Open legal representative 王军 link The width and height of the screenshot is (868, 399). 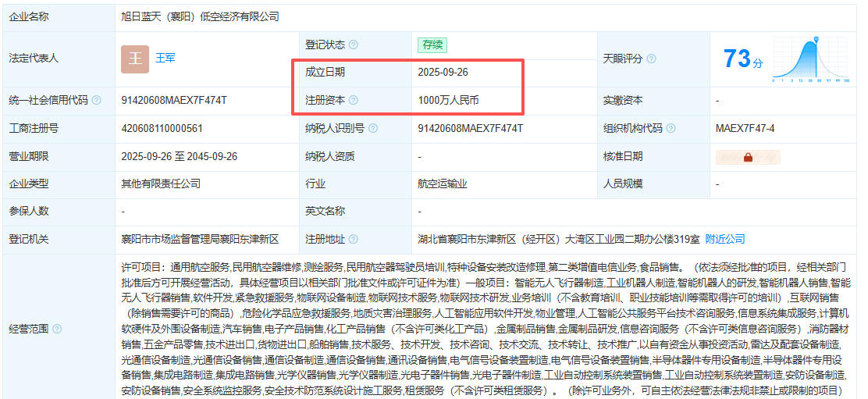[165, 58]
